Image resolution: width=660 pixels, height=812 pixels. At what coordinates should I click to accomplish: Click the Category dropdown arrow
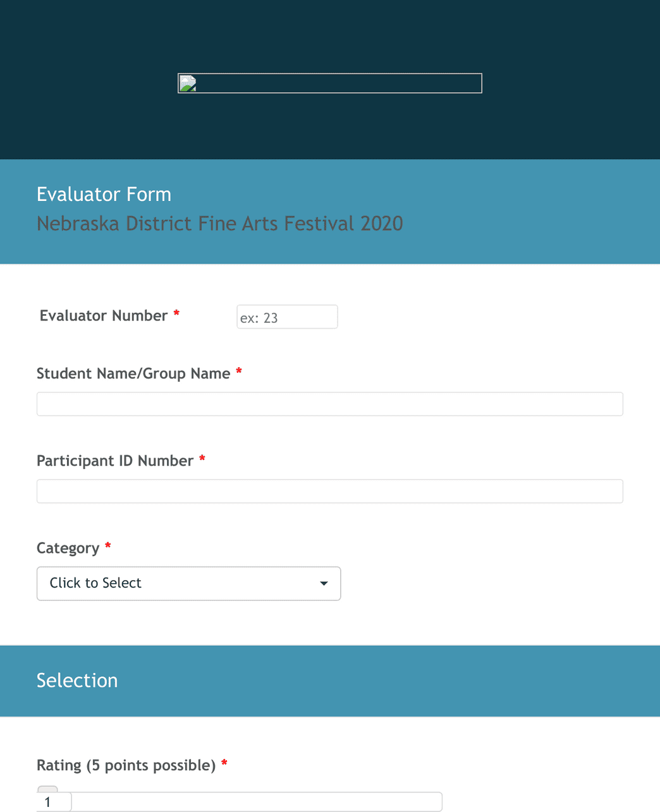324,584
